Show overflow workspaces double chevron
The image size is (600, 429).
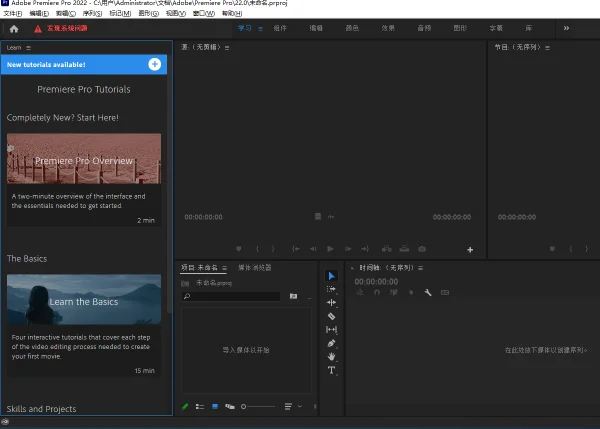coord(566,28)
